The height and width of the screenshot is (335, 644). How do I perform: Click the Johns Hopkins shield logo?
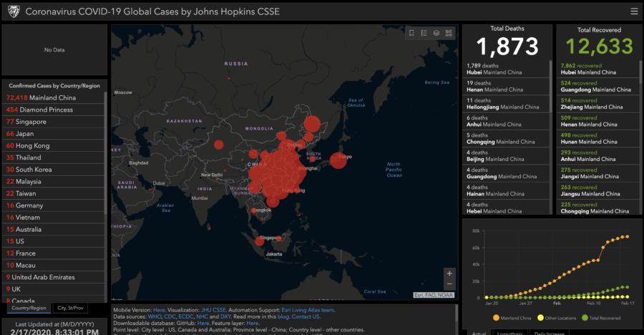pyautogui.click(x=14, y=11)
